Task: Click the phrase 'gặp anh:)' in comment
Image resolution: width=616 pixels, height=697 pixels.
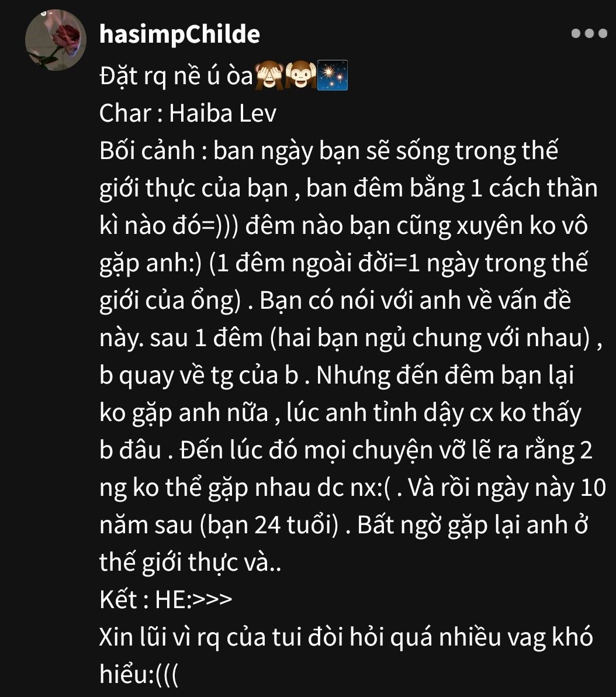Action: (151, 263)
